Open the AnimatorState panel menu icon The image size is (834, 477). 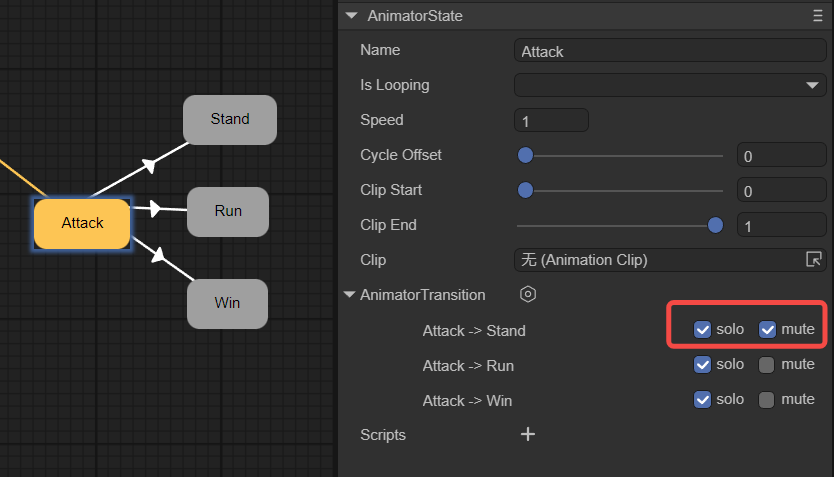817,16
